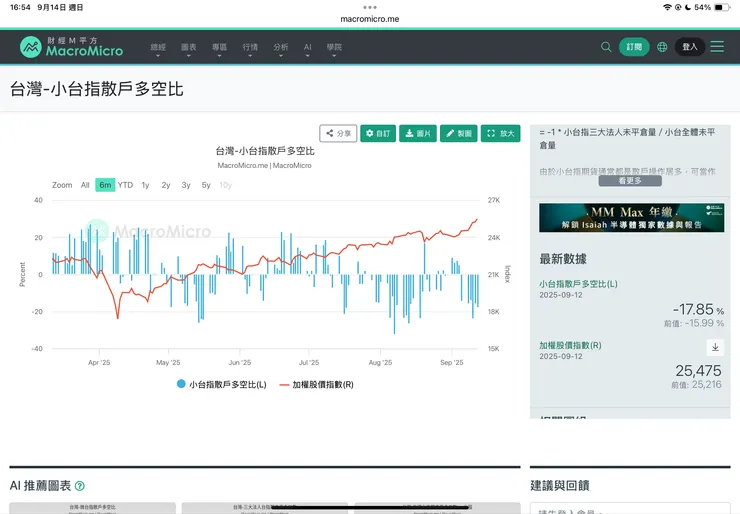
Task: Tap the three-dot multitasking indicator at top
Action: pyautogui.click(x=370, y=7)
